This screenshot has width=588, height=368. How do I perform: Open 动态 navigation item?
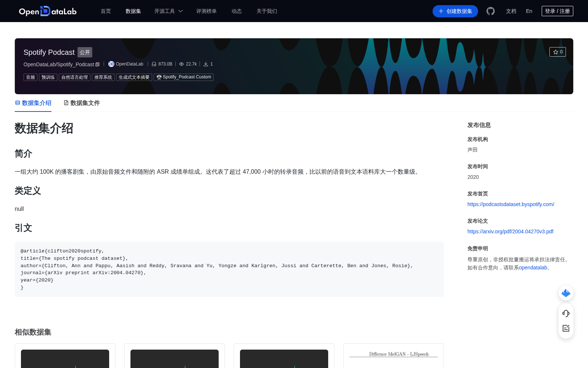pos(237,11)
